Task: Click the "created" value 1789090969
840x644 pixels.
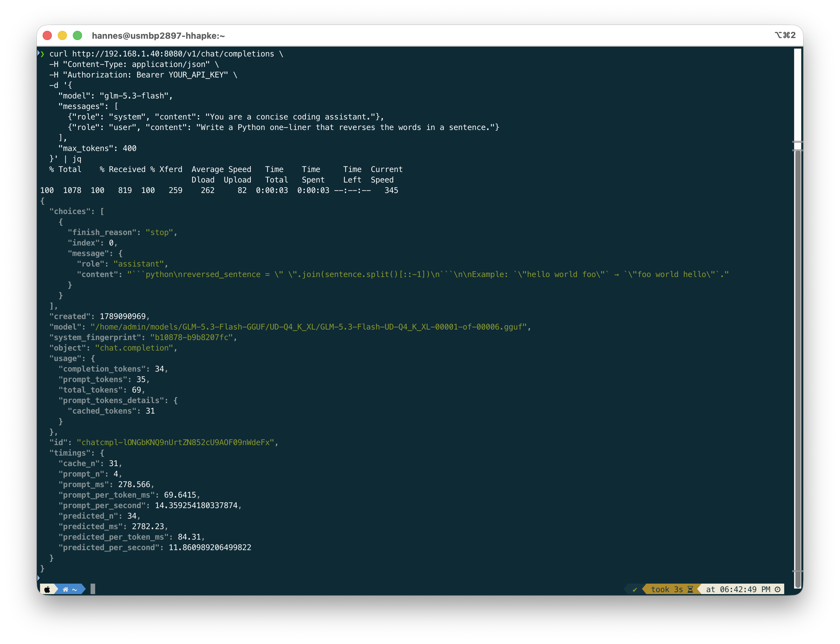Action: pos(123,317)
